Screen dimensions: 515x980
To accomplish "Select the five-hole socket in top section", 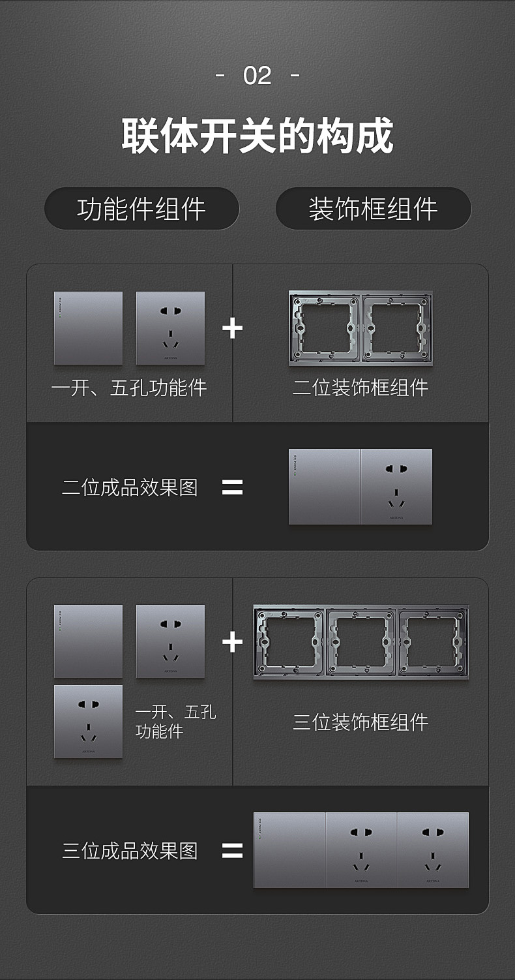I will click(170, 328).
